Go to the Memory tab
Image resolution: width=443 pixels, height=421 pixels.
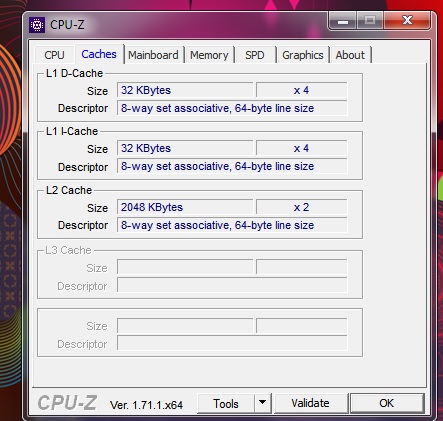[x=209, y=55]
